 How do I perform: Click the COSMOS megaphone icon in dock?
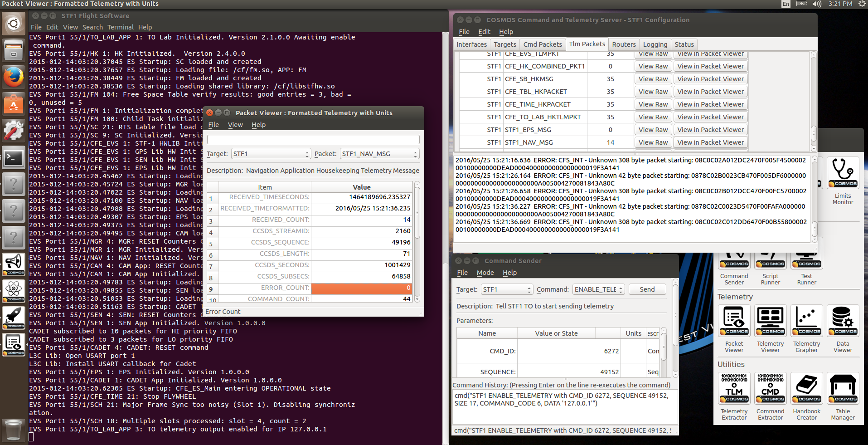(14, 264)
